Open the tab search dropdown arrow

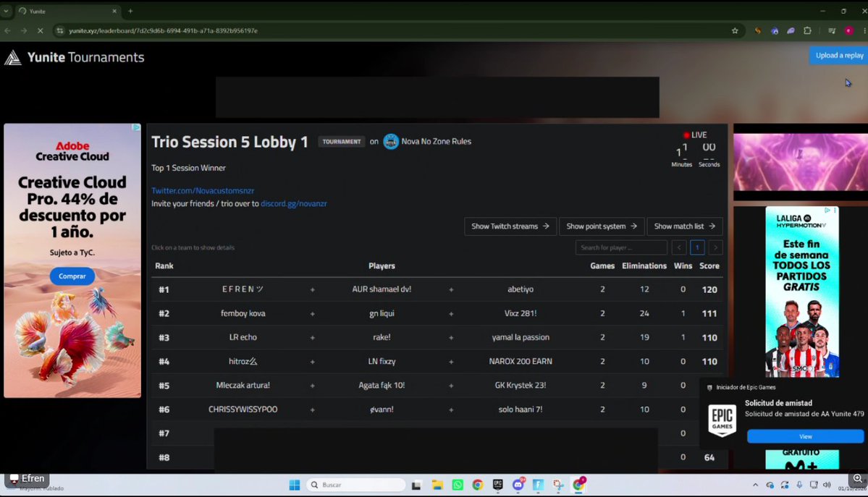[6, 11]
